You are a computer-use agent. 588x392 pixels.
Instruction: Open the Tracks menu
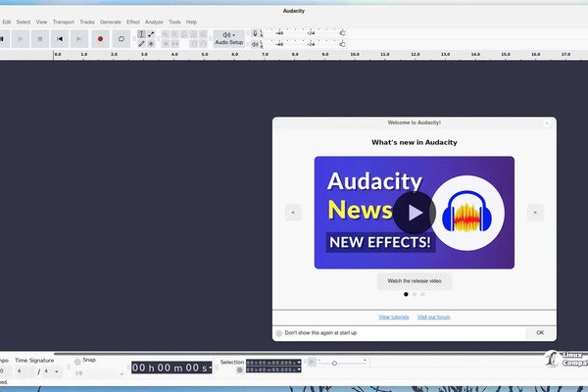pyautogui.click(x=87, y=23)
